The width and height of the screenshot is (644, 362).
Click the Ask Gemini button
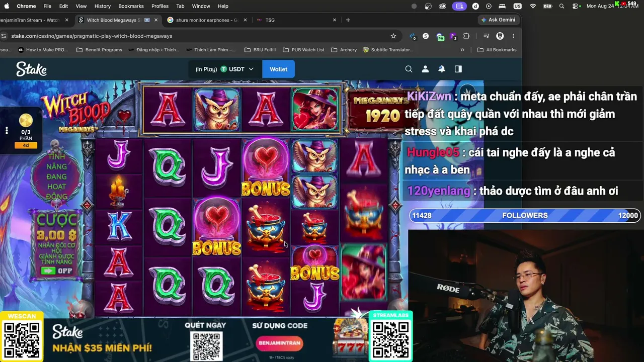[x=498, y=20]
